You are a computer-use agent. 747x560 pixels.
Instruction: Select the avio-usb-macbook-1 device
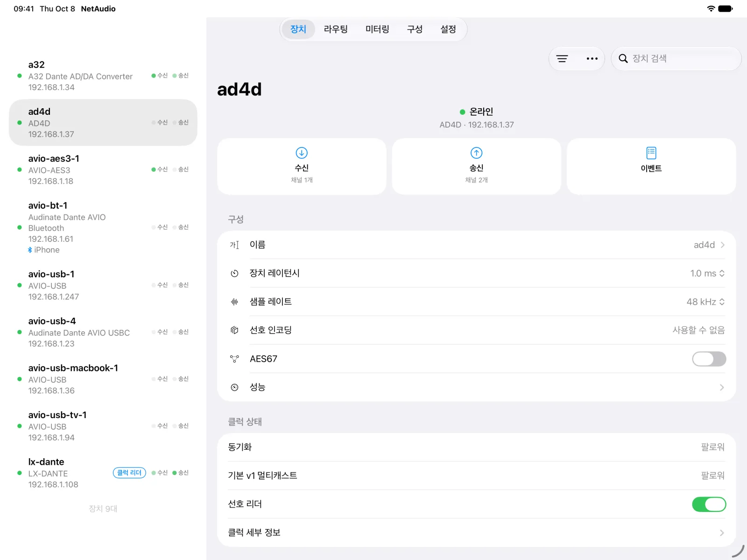click(x=103, y=379)
